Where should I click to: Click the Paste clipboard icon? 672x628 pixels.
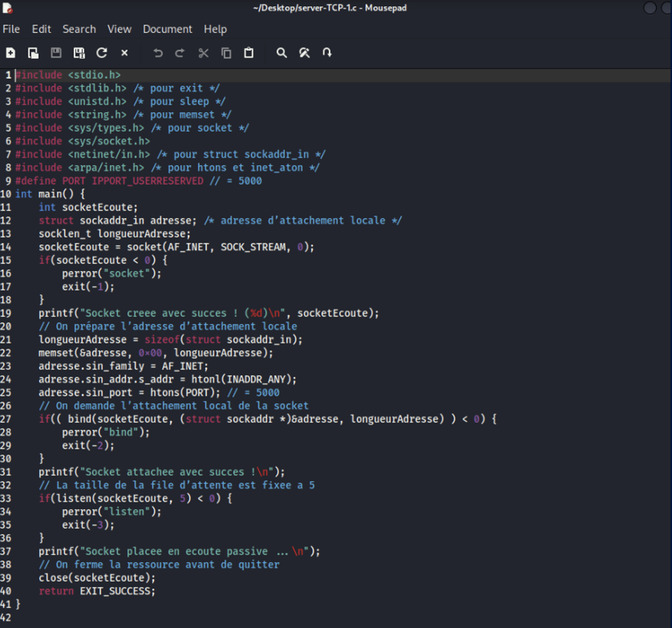(x=249, y=53)
